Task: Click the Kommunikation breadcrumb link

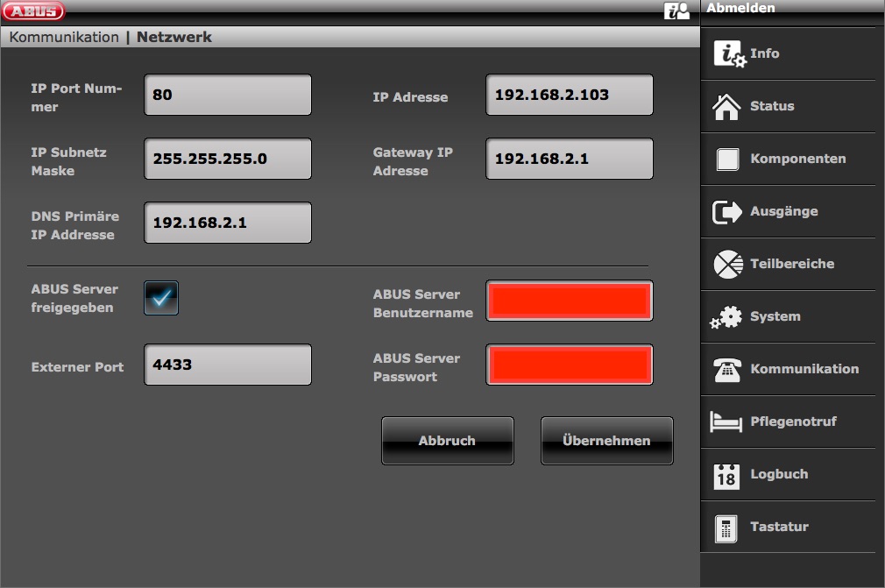Action: pos(64,37)
